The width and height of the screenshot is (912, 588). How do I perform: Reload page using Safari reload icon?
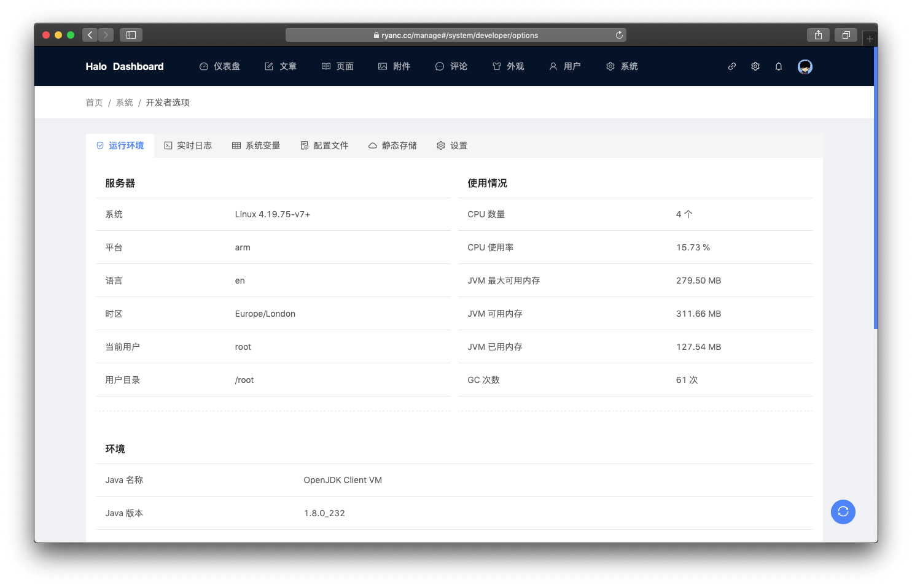pyautogui.click(x=619, y=35)
